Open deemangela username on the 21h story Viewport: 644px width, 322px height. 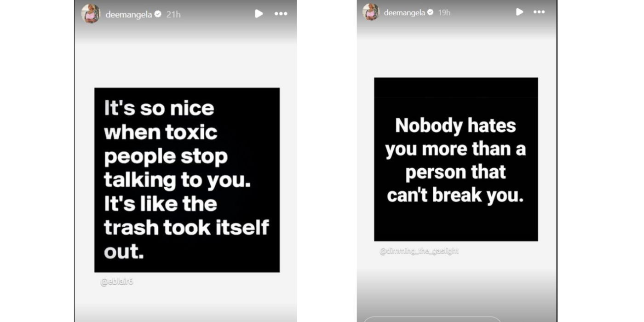(x=128, y=14)
